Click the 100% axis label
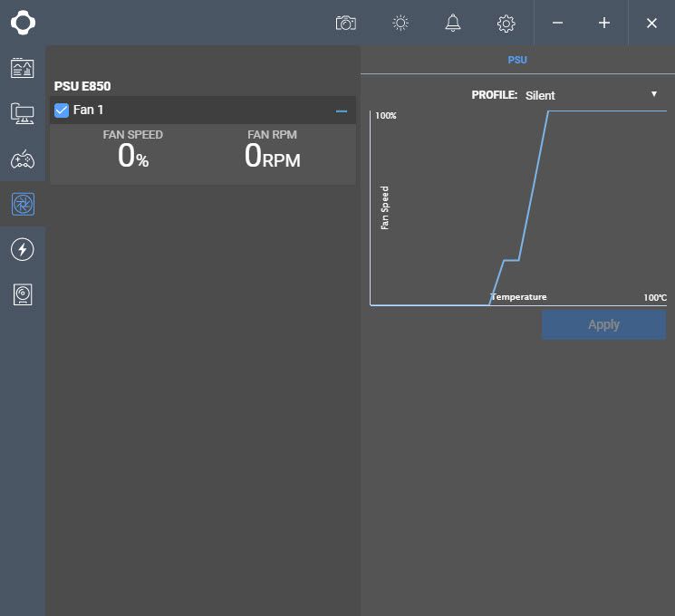The image size is (675, 616). coord(386,116)
